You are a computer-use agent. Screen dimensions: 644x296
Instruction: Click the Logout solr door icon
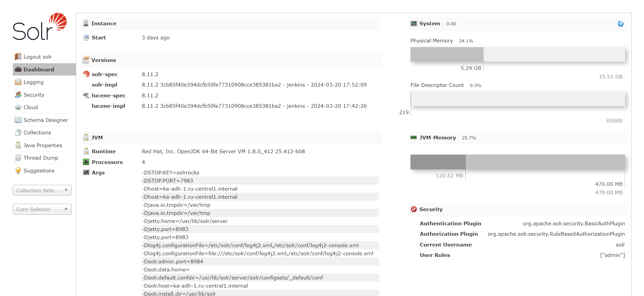click(x=18, y=57)
